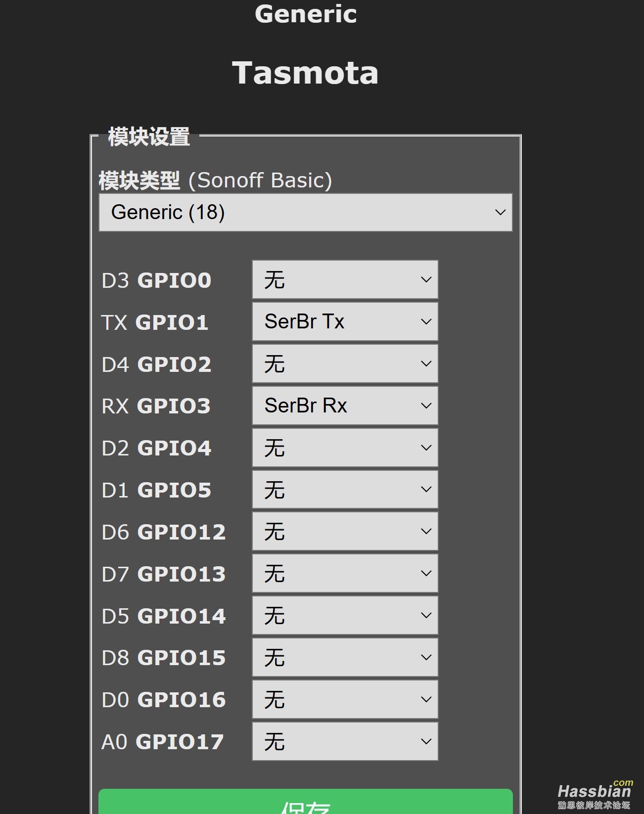This screenshot has height=814, width=644.
Task: Open the TX GPIO1 SerBr Tx dropdown
Action: [x=345, y=322]
